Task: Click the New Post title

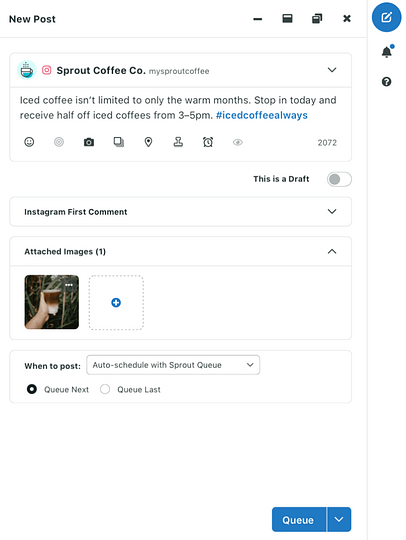Action: (32, 19)
